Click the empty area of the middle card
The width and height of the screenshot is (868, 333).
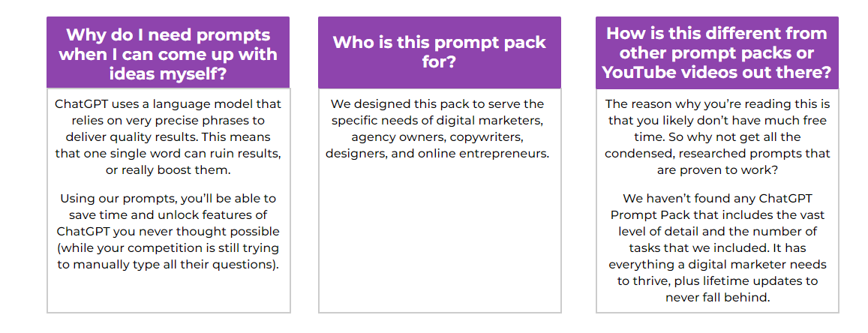[x=440, y=238]
